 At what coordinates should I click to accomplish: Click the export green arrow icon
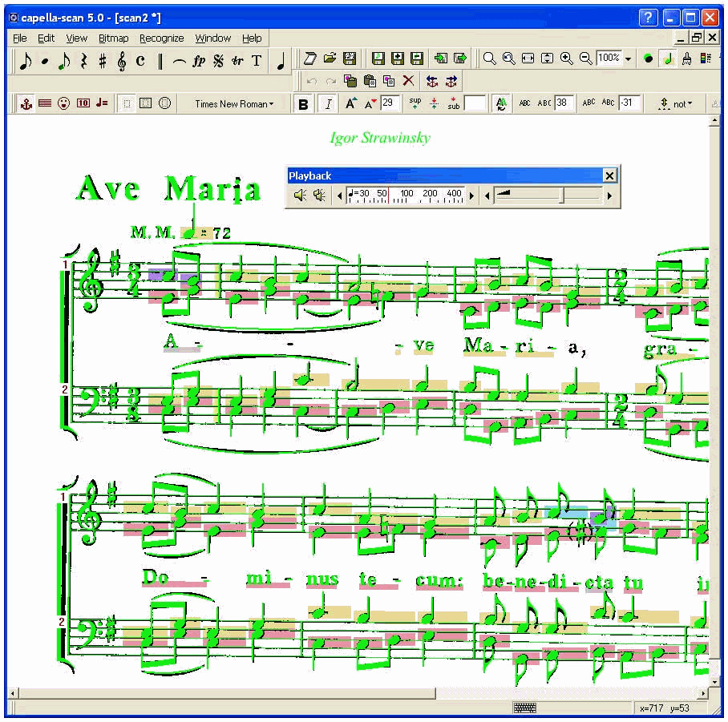460,58
